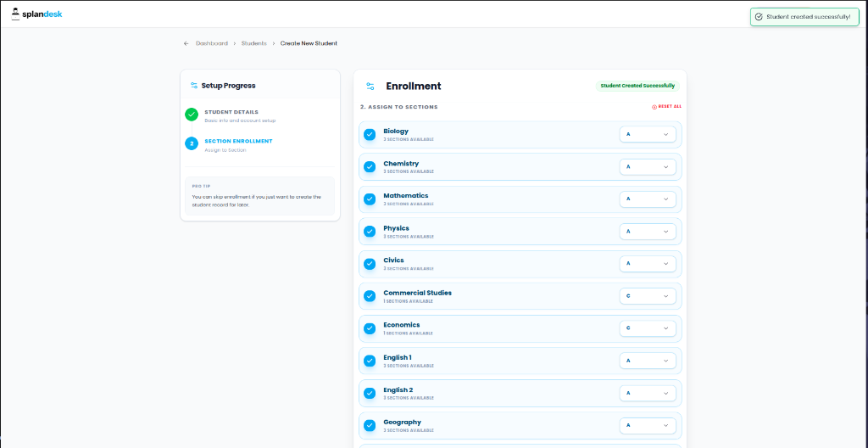
Task: Uncheck the Biology subject checkbox
Action: pos(370,135)
